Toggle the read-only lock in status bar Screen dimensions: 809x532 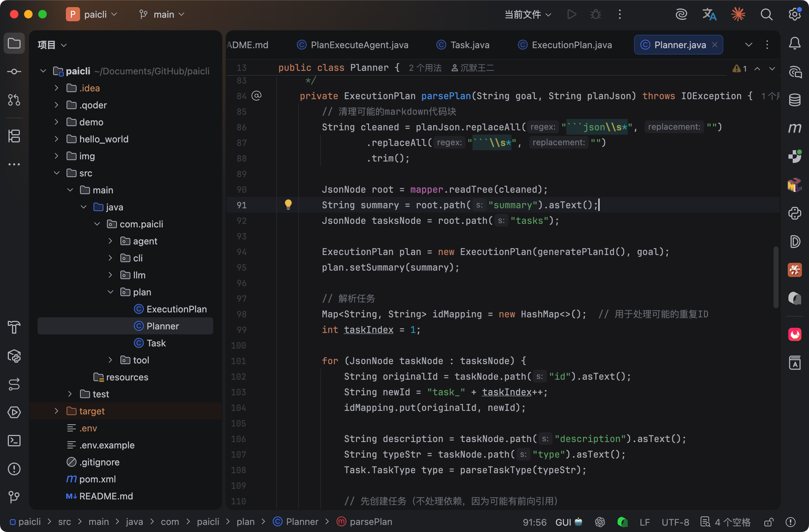pos(769,522)
